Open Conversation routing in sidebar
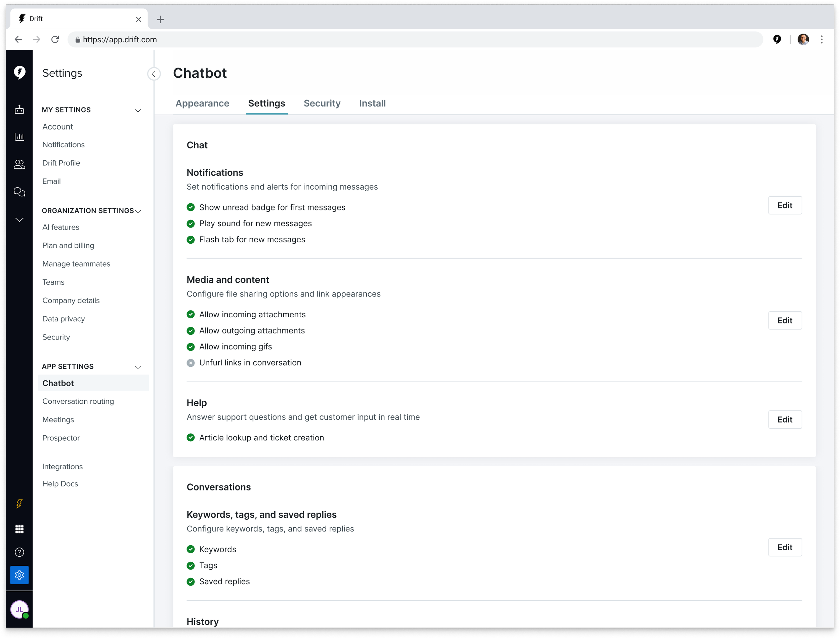The height and width of the screenshot is (638, 840). pos(78,401)
